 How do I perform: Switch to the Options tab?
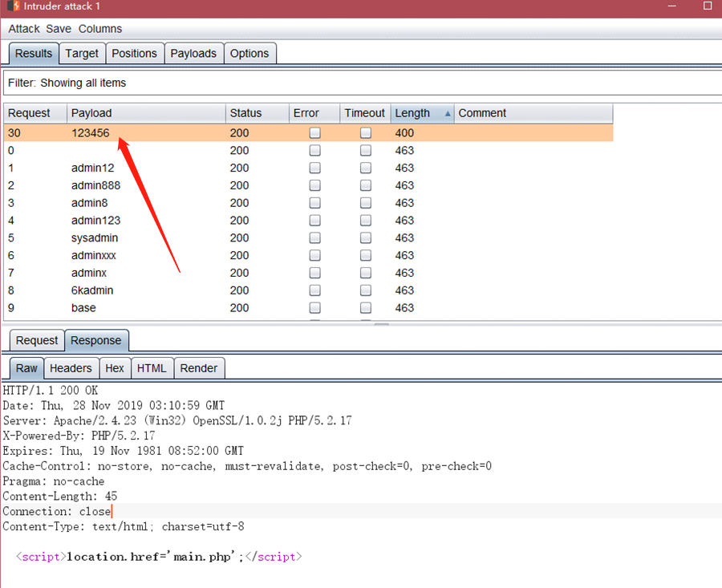click(249, 54)
